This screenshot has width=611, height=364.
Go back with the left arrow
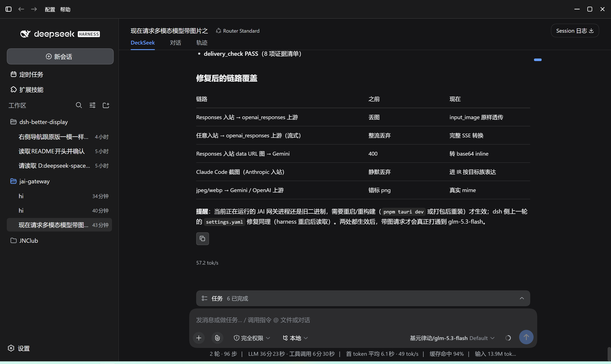pyautogui.click(x=21, y=9)
